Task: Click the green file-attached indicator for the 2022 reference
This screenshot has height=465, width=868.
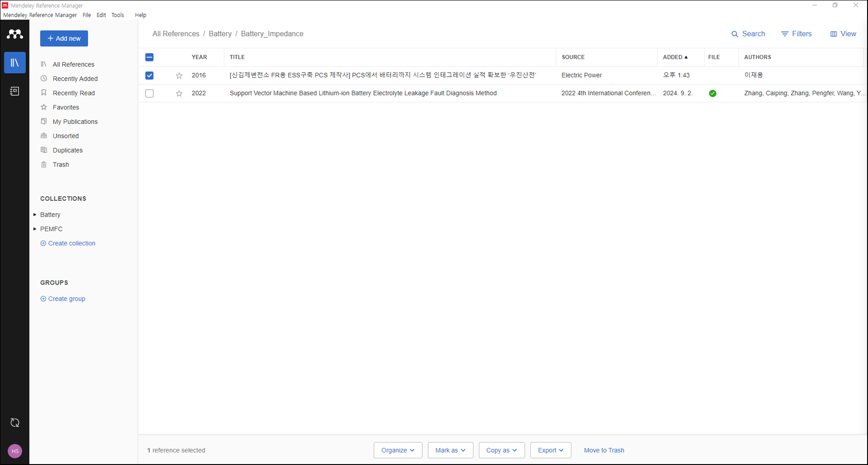Action: pyautogui.click(x=712, y=93)
